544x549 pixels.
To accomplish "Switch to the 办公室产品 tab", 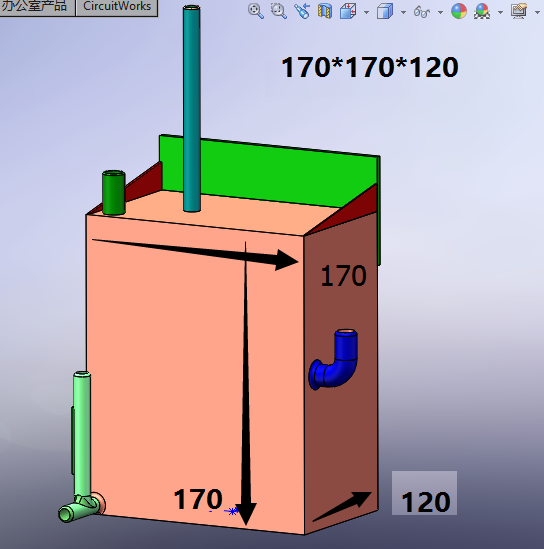I will click(34, 7).
